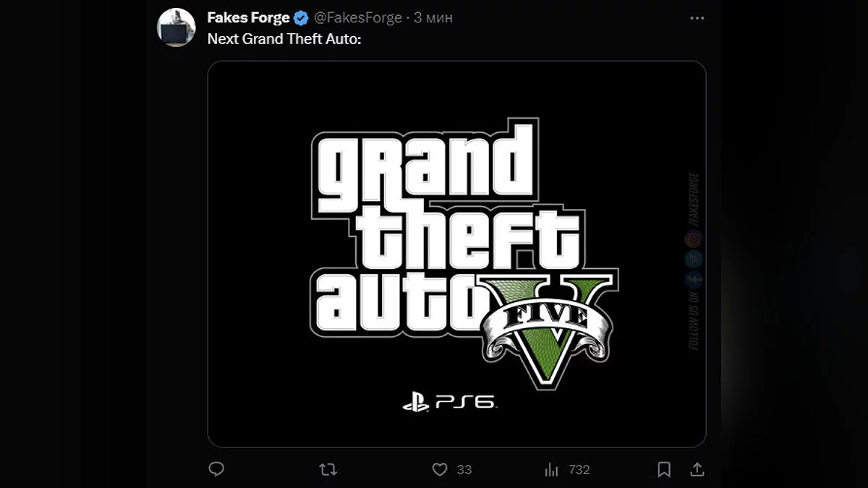Click the share upload arrow icon
868x488 pixels.
click(696, 469)
